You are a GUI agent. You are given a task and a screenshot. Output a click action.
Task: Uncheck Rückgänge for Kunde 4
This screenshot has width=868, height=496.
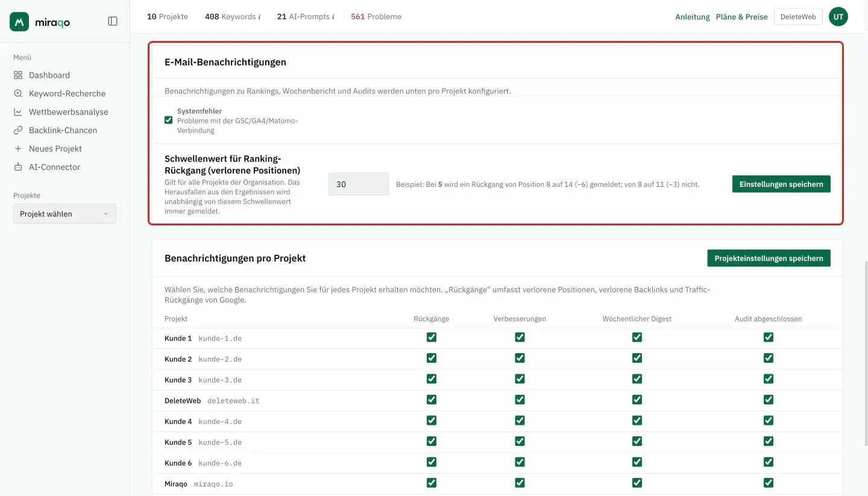pos(432,421)
